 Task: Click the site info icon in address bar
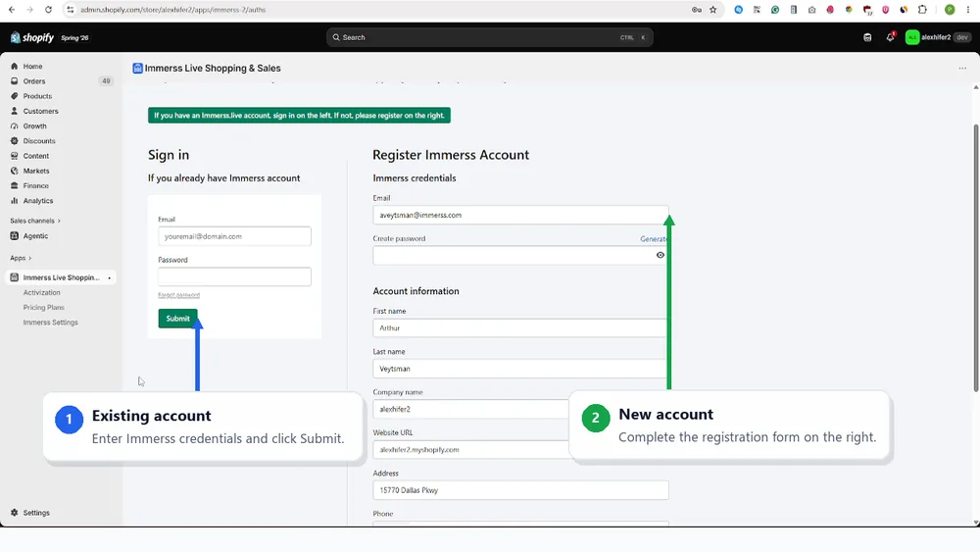tap(70, 10)
